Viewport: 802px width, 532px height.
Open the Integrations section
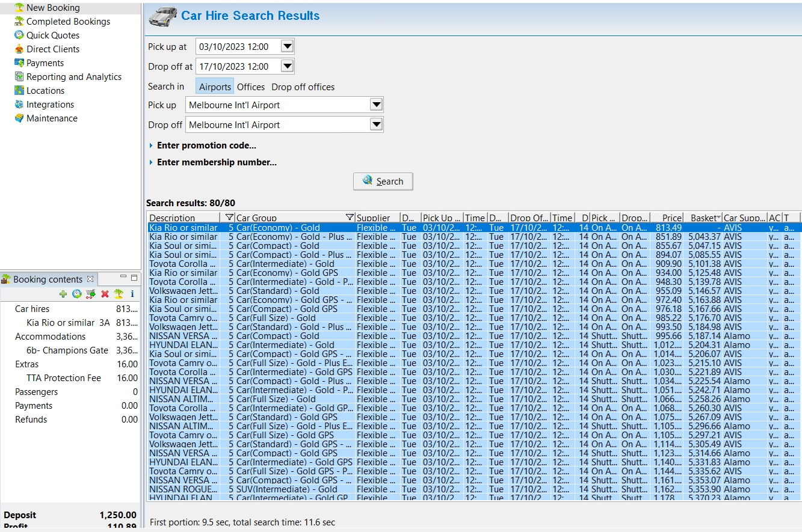click(50, 105)
